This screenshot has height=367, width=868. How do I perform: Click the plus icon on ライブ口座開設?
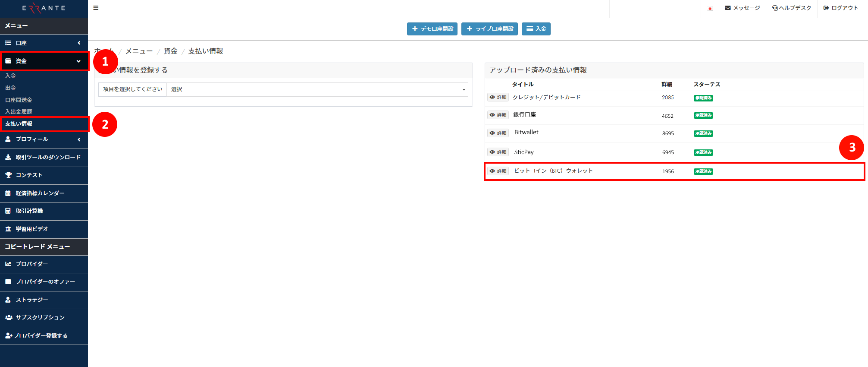tap(470, 29)
